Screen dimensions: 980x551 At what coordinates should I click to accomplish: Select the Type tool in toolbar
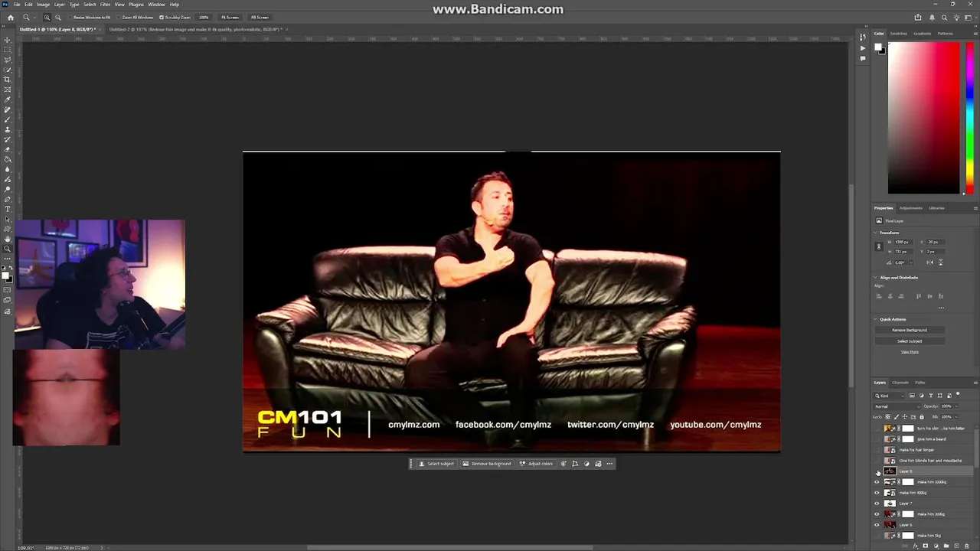8,209
